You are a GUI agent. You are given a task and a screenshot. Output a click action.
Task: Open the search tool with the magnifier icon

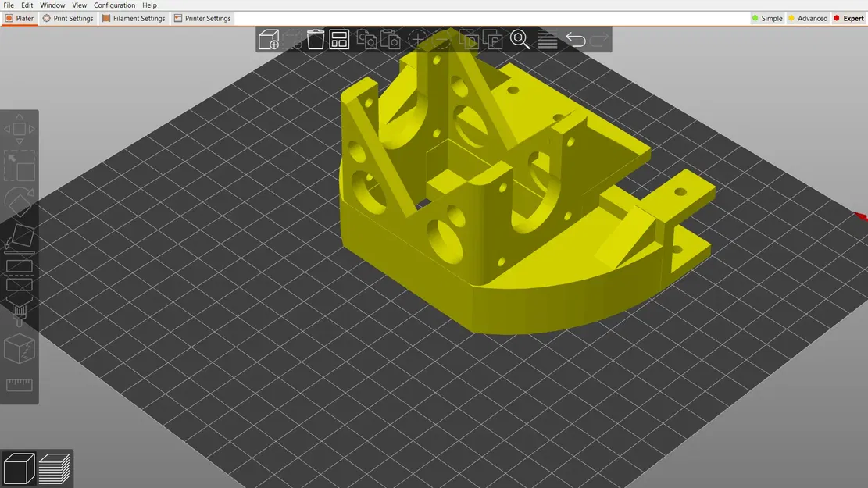pyautogui.click(x=519, y=39)
